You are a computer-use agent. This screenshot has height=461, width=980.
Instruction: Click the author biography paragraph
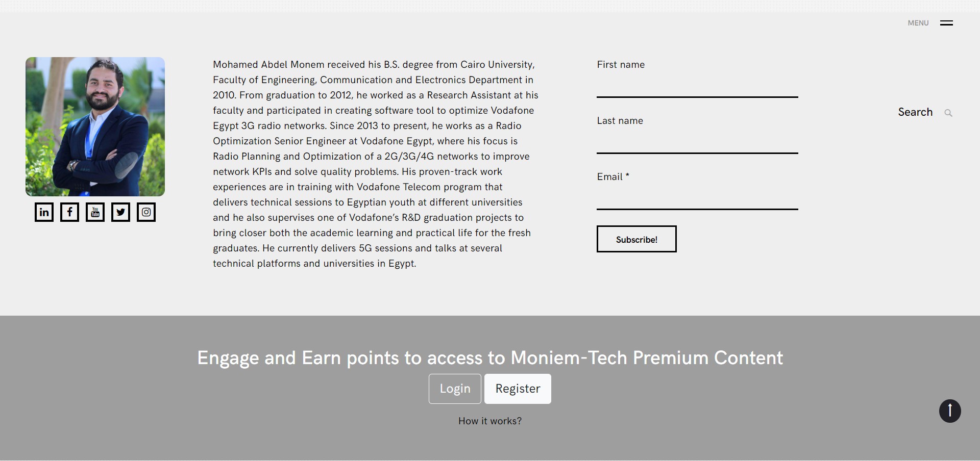[x=376, y=164]
